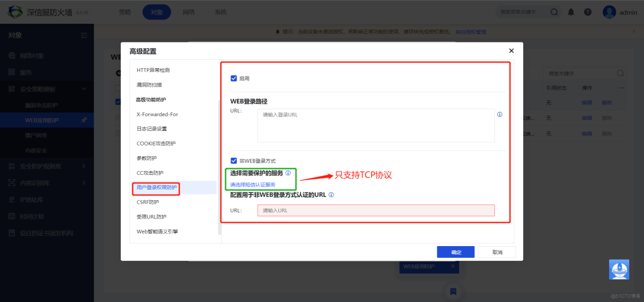
Task: Open the table column options ellipsis
Action: pos(622,88)
